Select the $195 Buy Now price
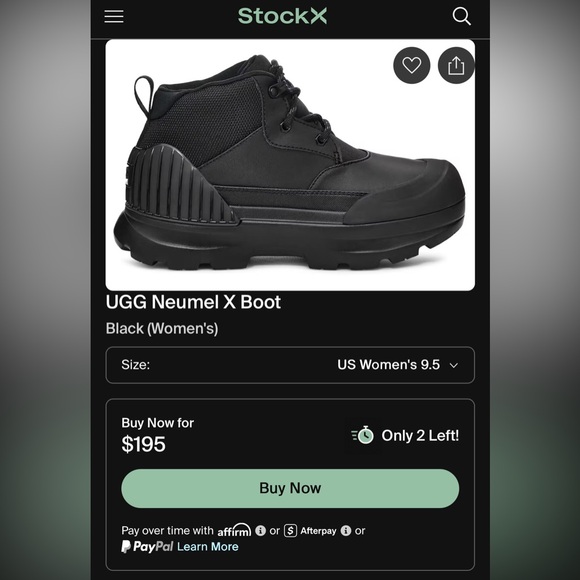This screenshot has height=580, width=580. [x=144, y=444]
